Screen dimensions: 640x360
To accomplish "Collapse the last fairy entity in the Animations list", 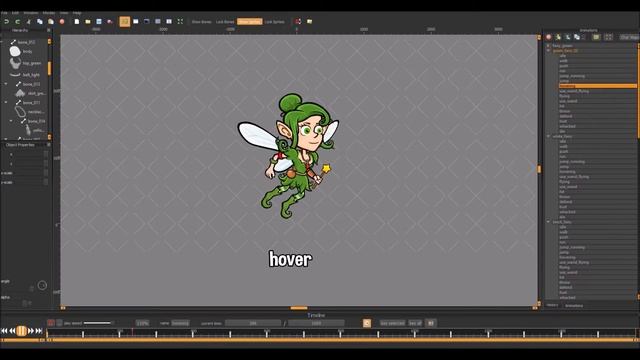I will pyautogui.click(x=548, y=222).
